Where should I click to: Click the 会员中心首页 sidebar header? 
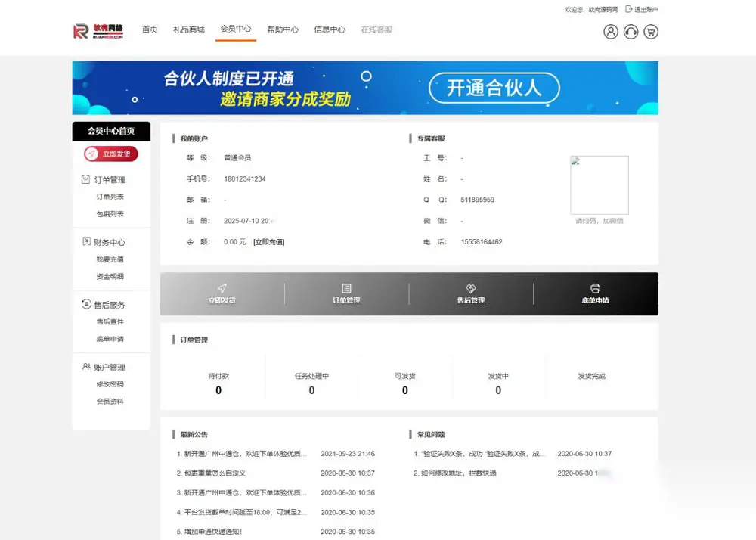(x=111, y=131)
